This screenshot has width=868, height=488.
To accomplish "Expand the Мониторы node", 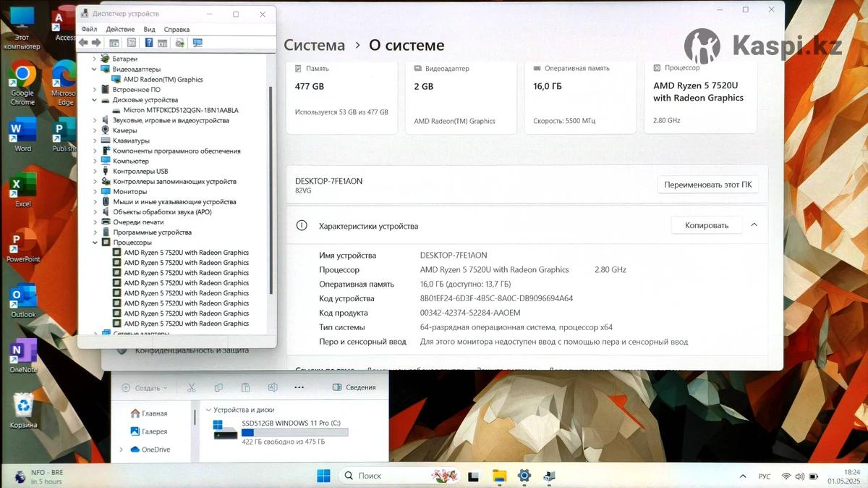I will [x=95, y=191].
